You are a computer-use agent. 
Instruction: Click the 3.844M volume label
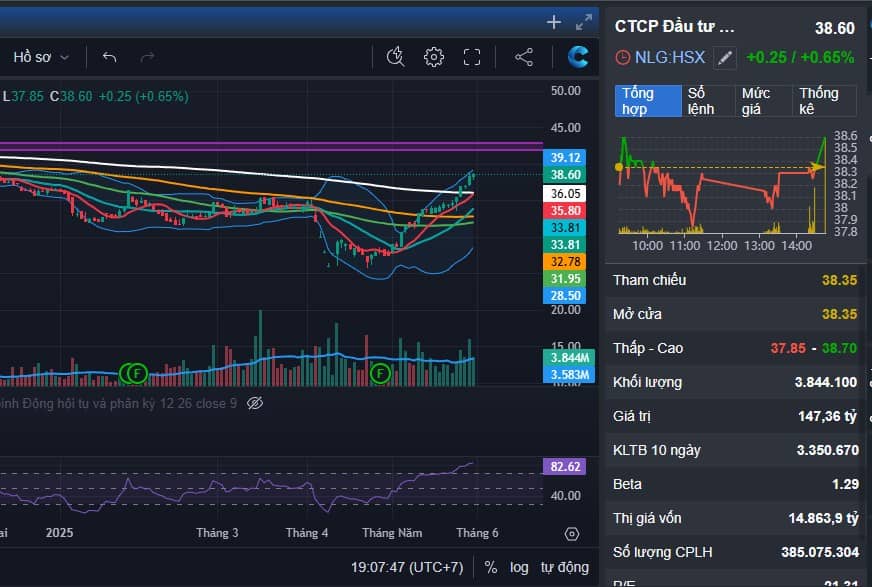(x=569, y=357)
